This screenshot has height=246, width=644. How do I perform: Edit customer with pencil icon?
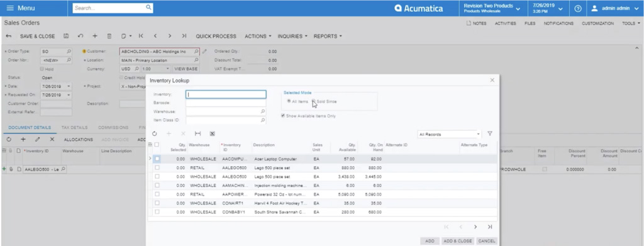[204, 52]
